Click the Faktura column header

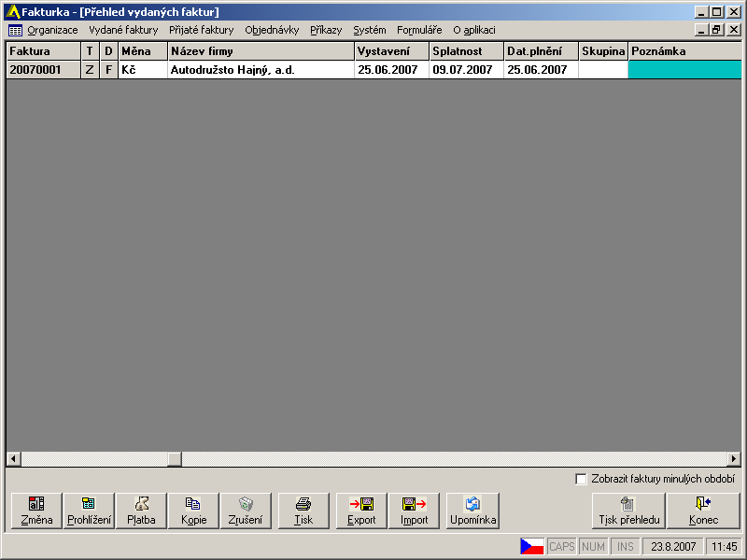(x=43, y=51)
